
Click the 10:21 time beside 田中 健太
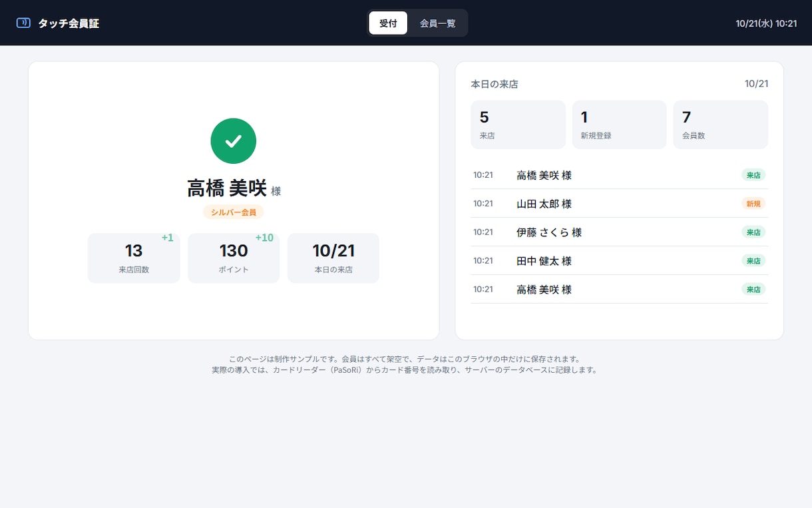pos(483,261)
